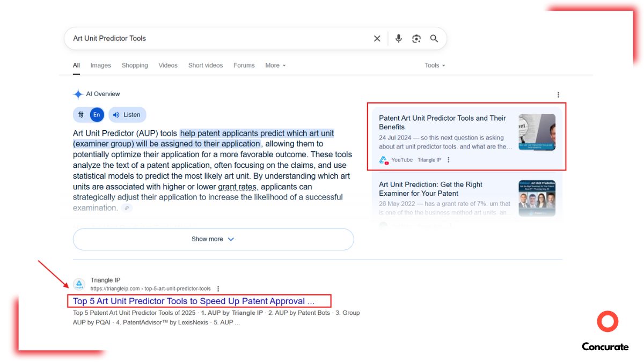Start voice search with microphone icon
The image size is (644, 362).
tap(398, 39)
